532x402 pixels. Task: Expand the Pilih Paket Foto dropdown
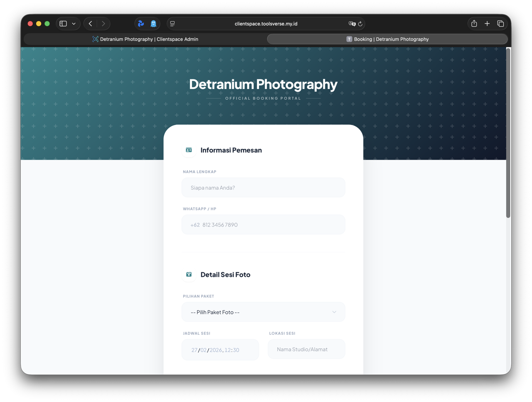pos(263,312)
